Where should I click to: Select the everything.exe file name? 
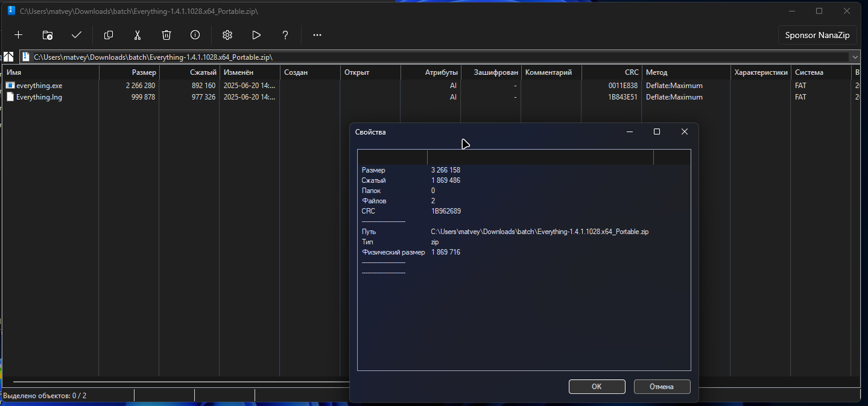click(x=39, y=86)
